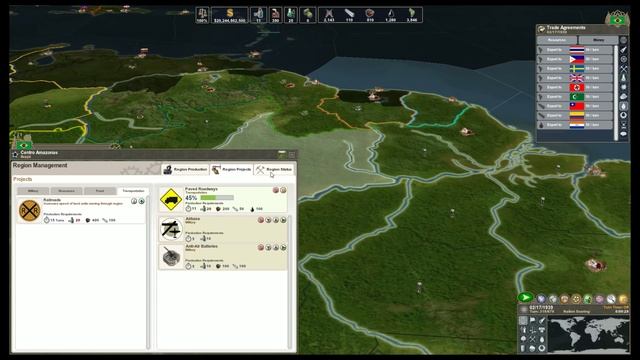640x360 pixels.
Task: Click the Trade Agreements list scrollbar
Action: 616,93
